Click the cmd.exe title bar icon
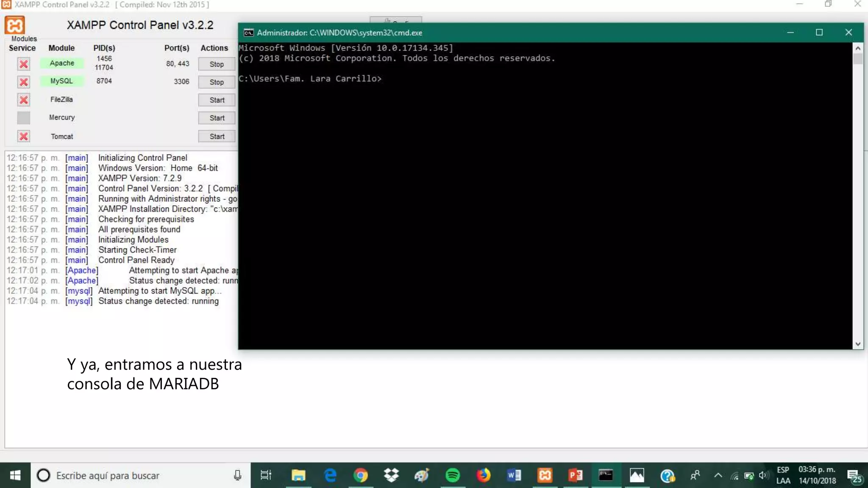Viewport: 868px width, 488px height. [248, 33]
